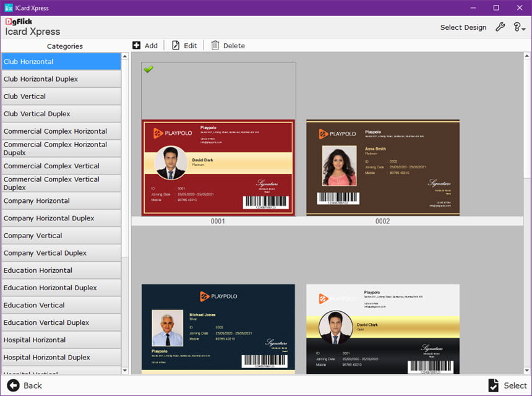Click the Back arrow icon
This screenshot has width=532, height=396.
(13, 385)
